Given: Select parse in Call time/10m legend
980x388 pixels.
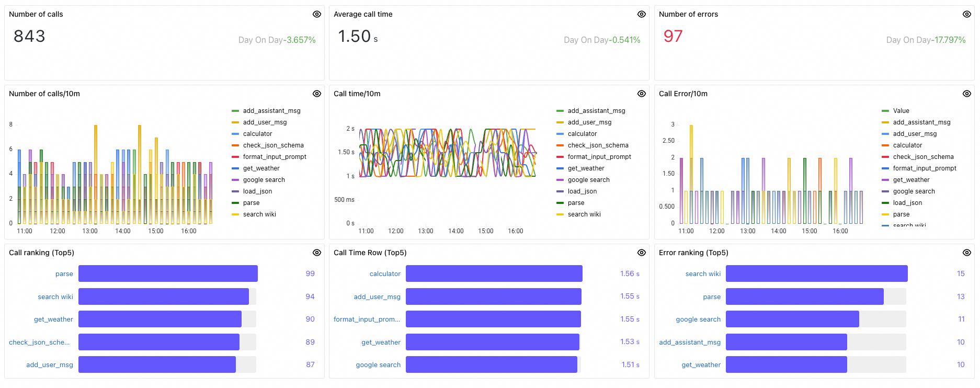Looking at the screenshot, I should (576, 203).
